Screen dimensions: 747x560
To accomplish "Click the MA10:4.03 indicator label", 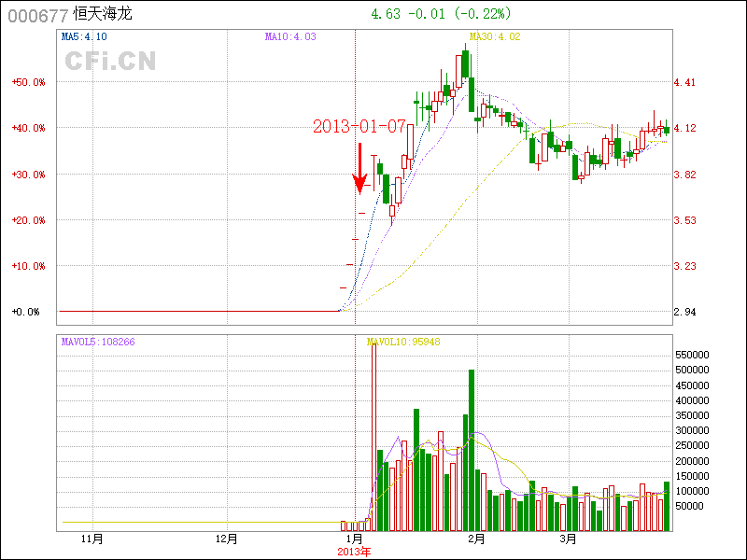I will [290, 37].
